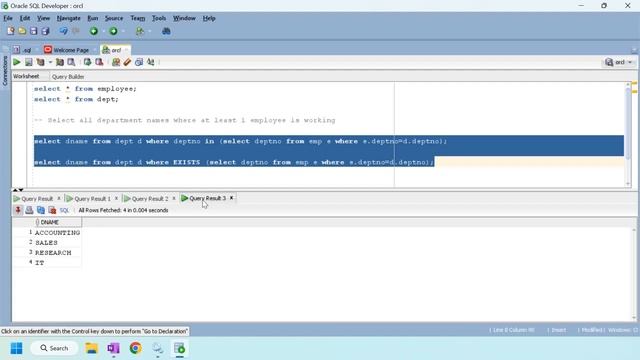
Task: Click the green Forward navigation button
Action: 113,31
